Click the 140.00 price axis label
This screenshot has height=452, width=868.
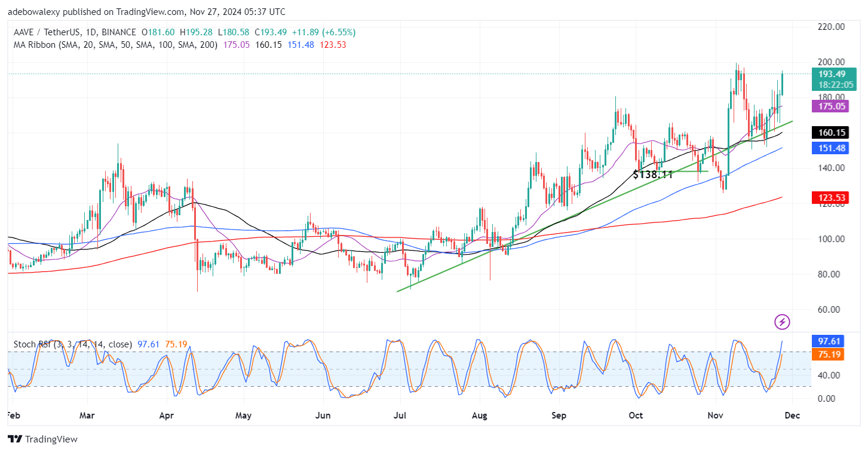(832, 168)
